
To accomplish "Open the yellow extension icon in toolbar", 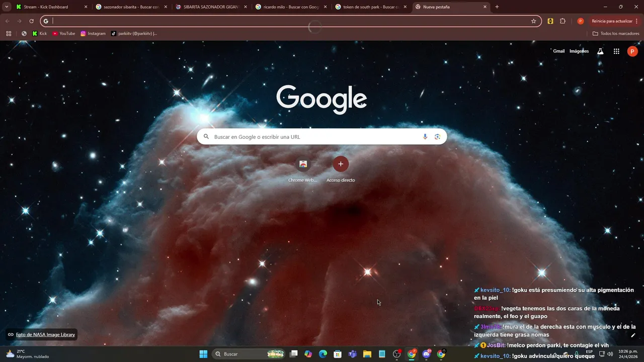I will click(x=550, y=21).
